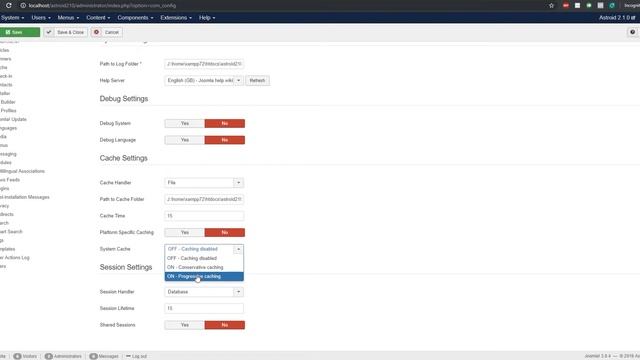Click the red cancel icon on Cancel button
The image size is (640, 360).
point(97,32)
